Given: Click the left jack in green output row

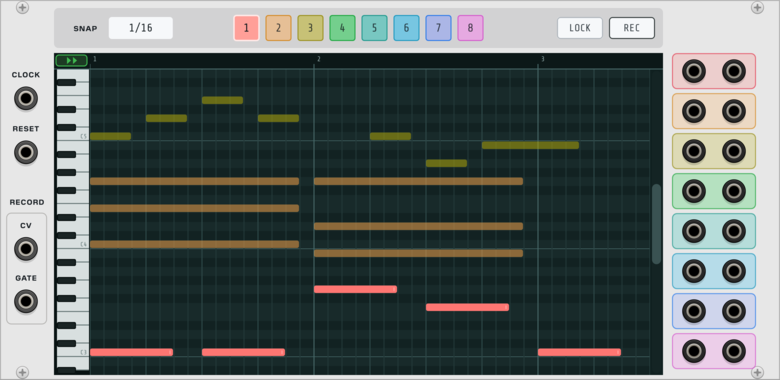Looking at the screenshot, I should [694, 191].
